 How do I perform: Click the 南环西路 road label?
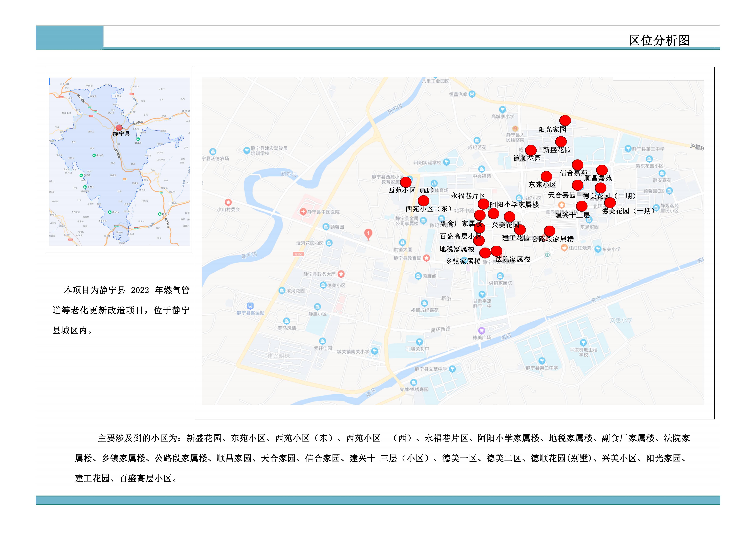440,329
